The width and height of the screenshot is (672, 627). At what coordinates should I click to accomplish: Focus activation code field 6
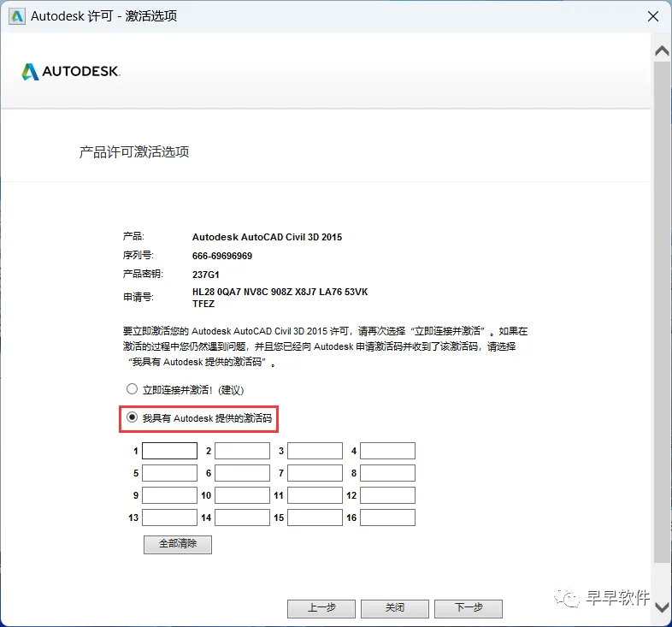pos(242,473)
